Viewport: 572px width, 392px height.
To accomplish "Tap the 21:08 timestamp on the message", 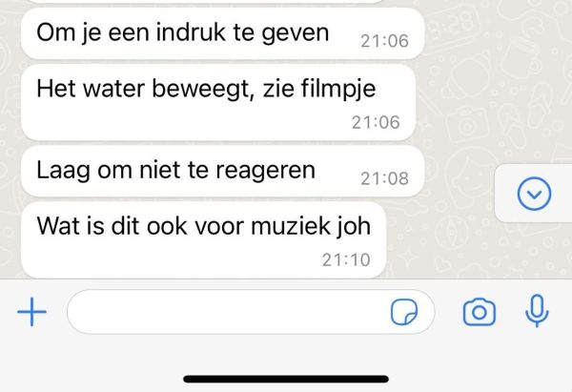I will pyautogui.click(x=384, y=179).
